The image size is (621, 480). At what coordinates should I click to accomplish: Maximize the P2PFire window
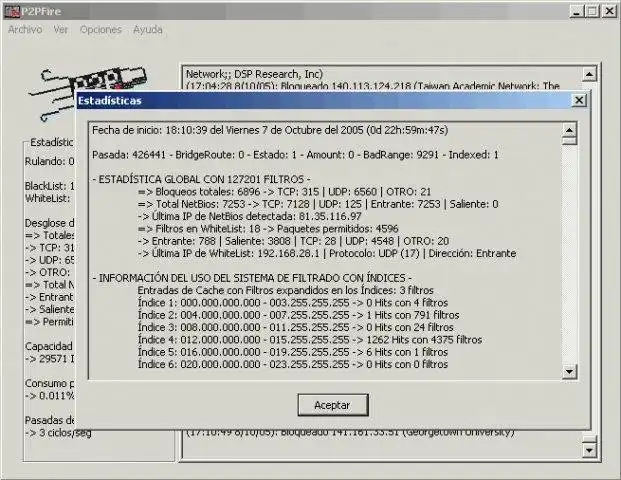[592, 11]
